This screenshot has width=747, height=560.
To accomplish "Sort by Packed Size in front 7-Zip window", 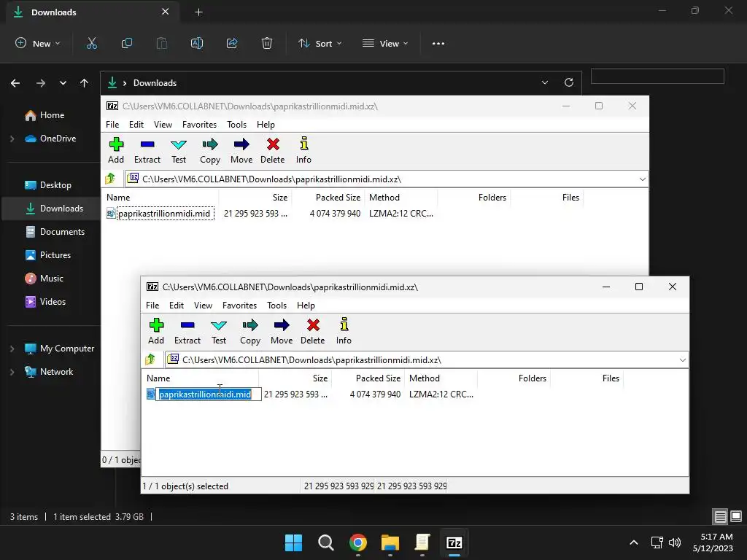I will pos(368,378).
